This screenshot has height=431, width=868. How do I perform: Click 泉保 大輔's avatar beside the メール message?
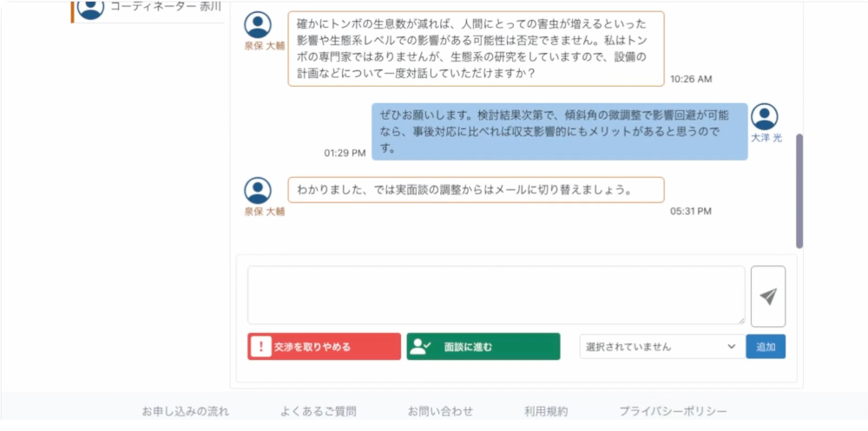click(258, 190)
